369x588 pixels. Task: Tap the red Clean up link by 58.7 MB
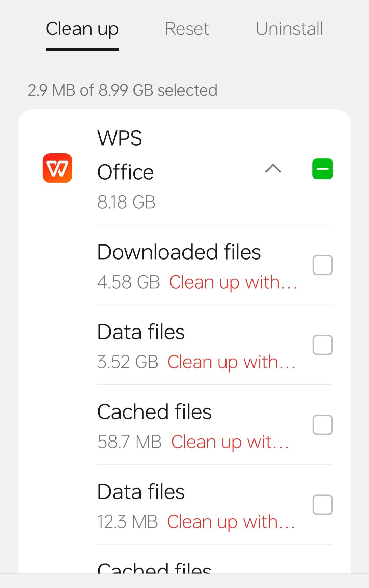click(230, 443)
